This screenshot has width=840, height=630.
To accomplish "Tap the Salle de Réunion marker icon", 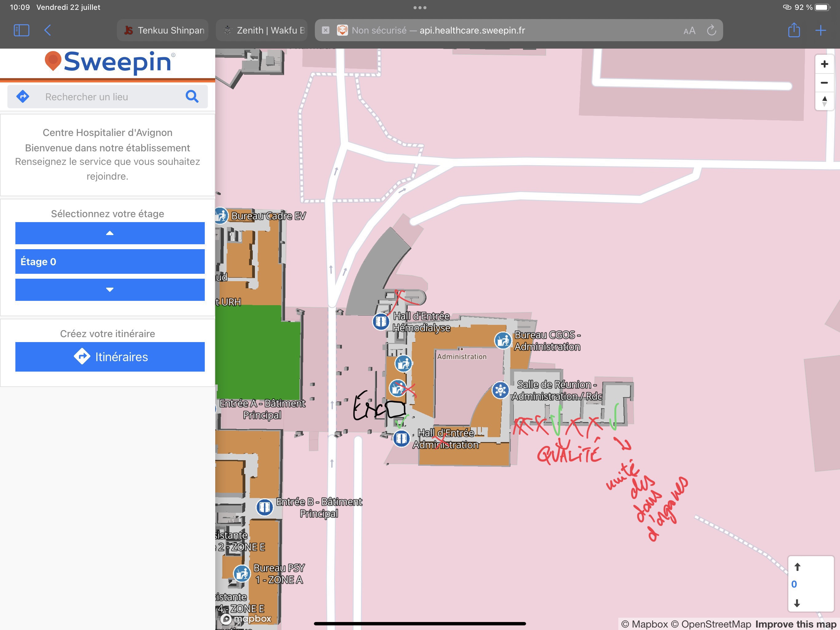I will tap(500, 390).
